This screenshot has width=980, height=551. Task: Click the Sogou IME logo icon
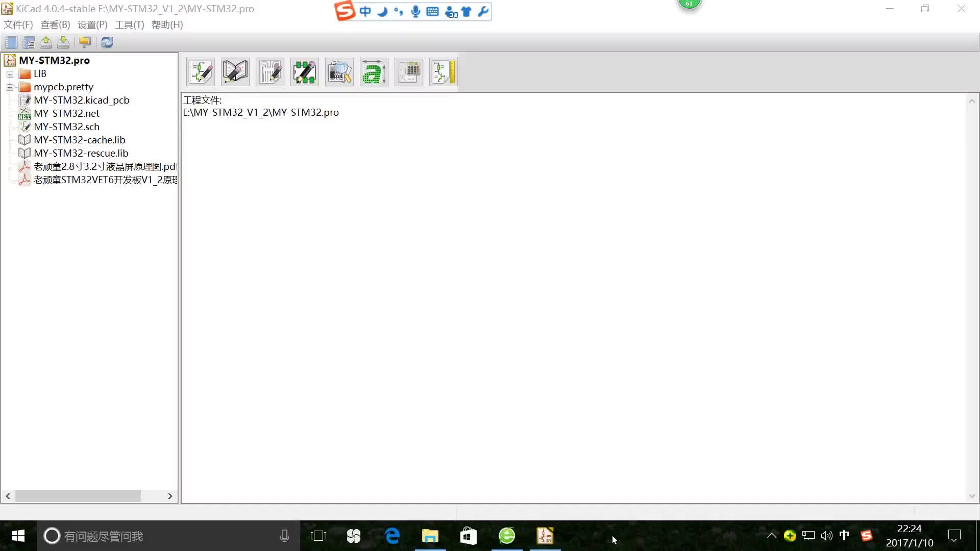345,11
